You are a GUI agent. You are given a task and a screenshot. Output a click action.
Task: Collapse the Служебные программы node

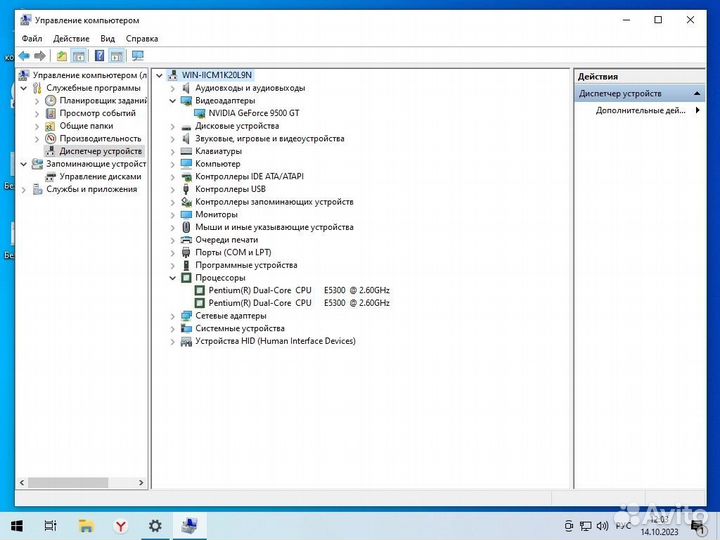coord(24,88)
